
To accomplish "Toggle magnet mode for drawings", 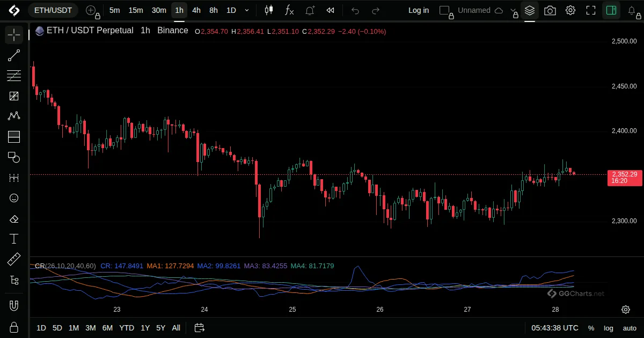I will tap(14, 306).
